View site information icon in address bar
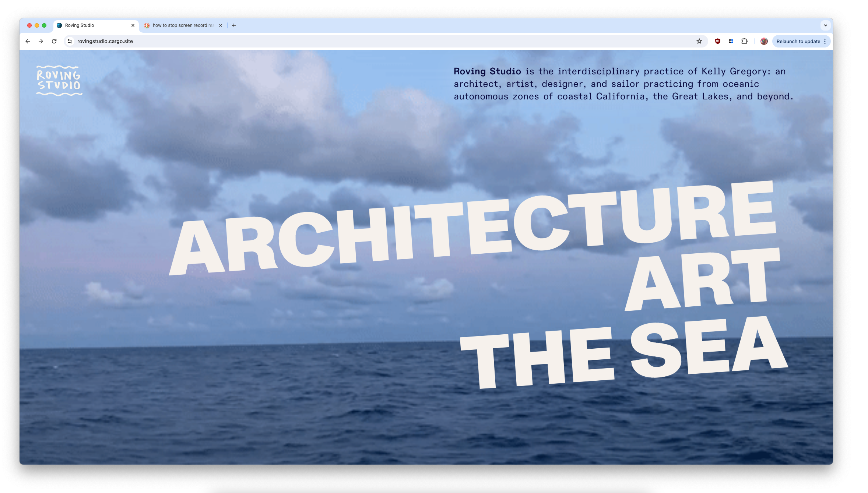 (x=70, y=41)
